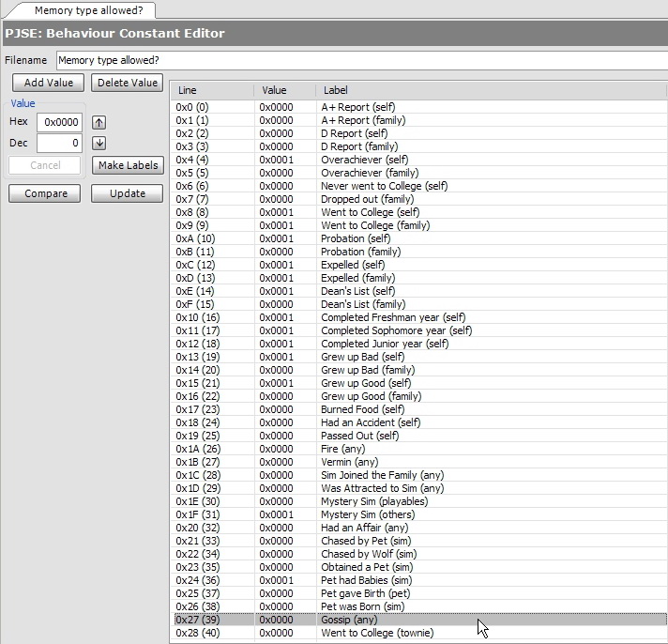Focus the Dec value input field

tap(60, 144)
